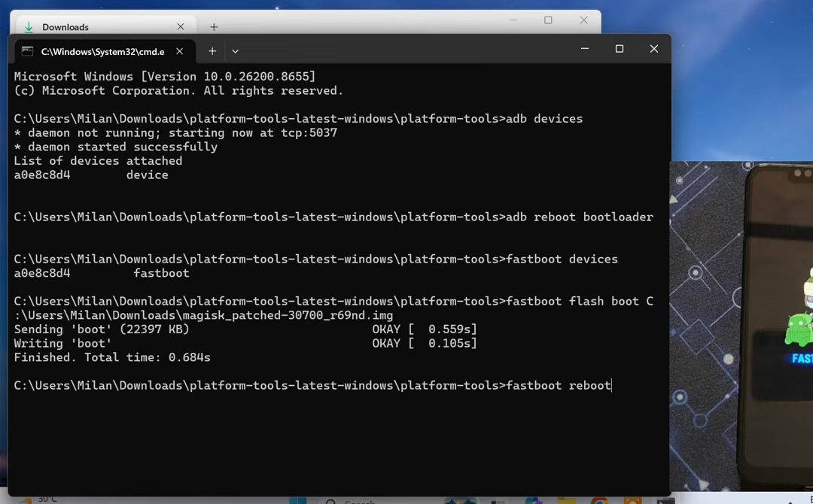
Task: Click 'List of devices attached' output line
Action: coord(98,161)
